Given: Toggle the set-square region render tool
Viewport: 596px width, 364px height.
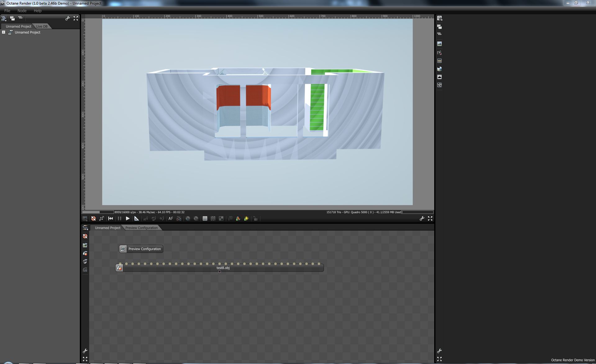Looking at the screenshot, I should point(136,219).
